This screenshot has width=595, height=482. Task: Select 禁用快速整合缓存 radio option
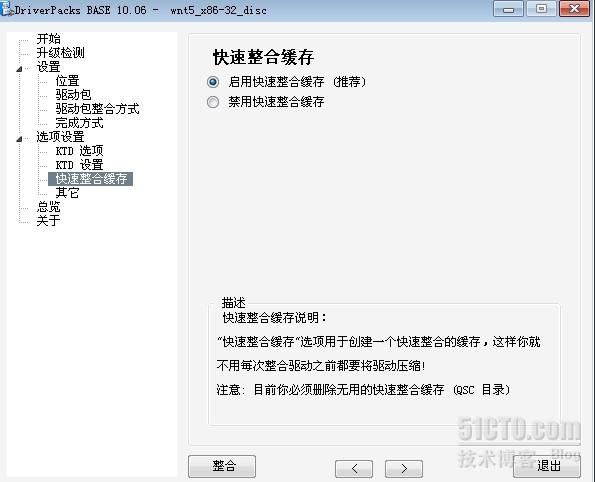213,102
